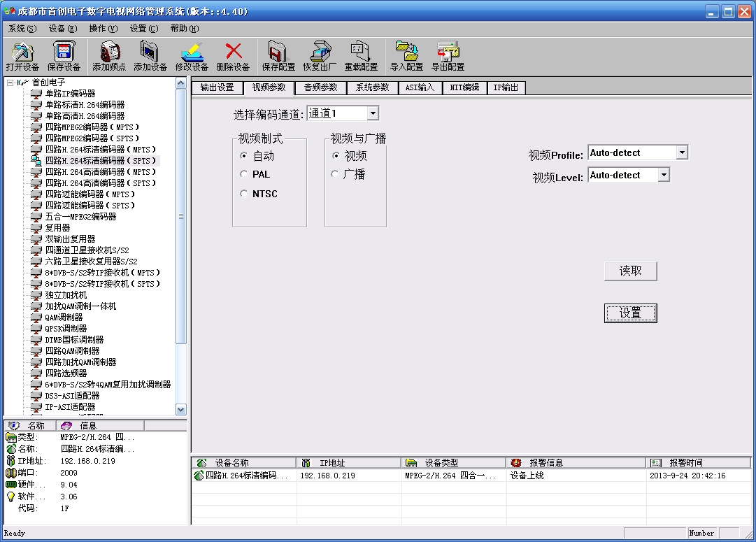The image size is (756, 542).
Task: Switch to the IP输出 tab
Action: click(506, 87)
